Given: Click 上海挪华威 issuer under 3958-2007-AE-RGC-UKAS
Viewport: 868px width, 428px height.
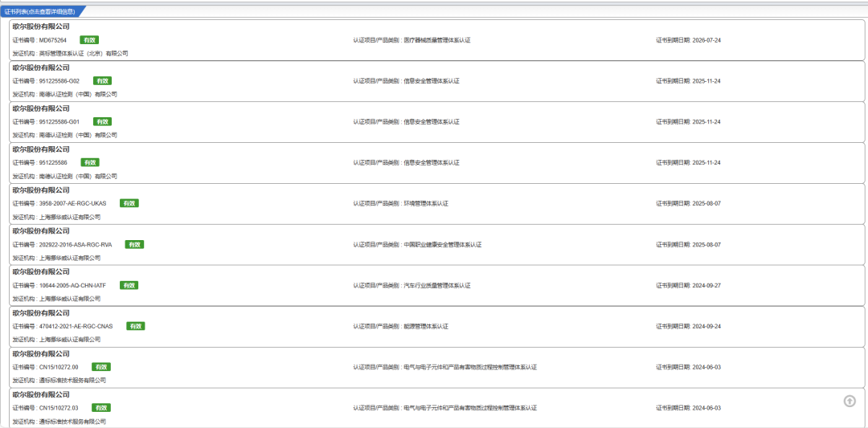Looking at the screenshot, I should (70, 218).
